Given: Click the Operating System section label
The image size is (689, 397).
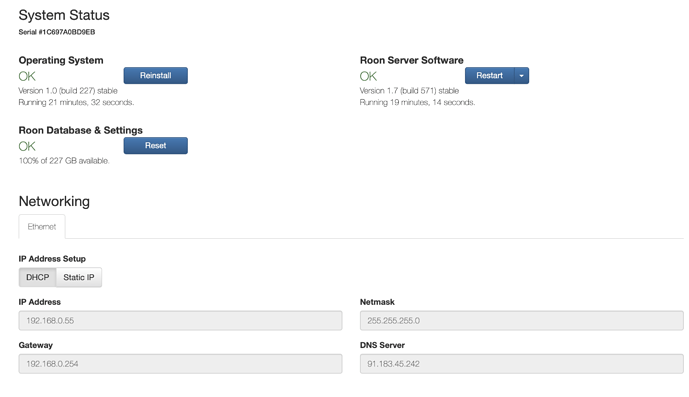Looking at the screenshot, I should (61, 60).
